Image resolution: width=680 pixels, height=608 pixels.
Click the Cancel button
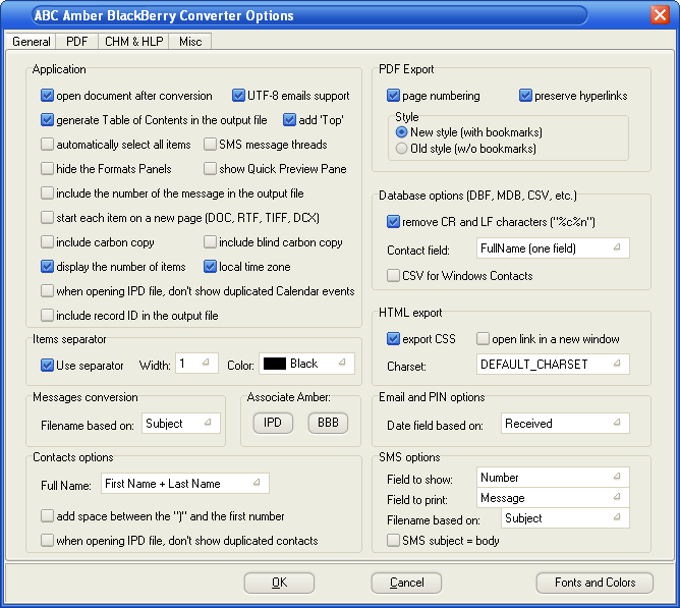coord(406,582)
